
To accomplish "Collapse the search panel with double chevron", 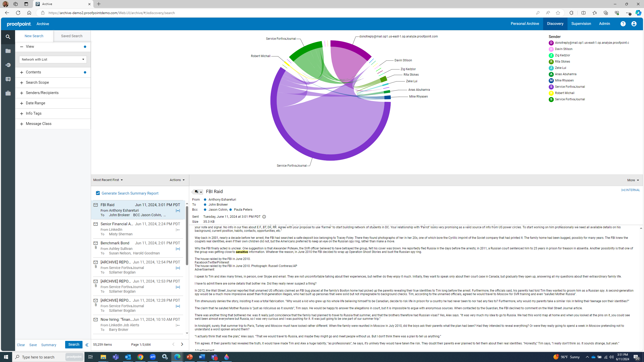I will 87,345.
